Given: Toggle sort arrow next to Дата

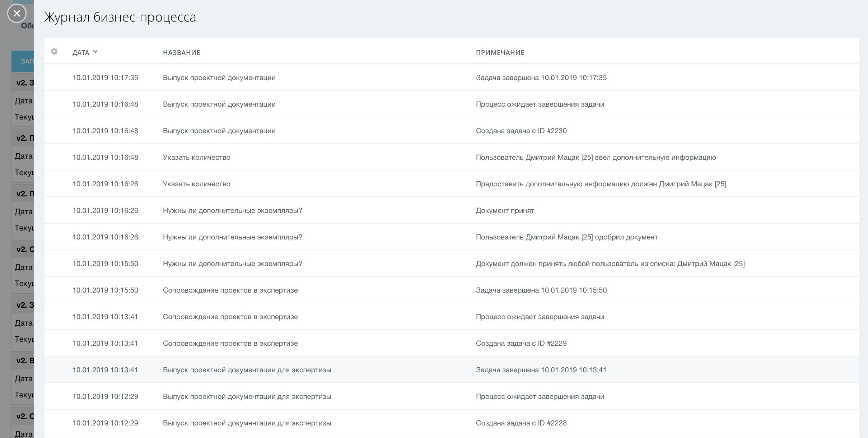Looking at the screenshot, I should [95, 52].
